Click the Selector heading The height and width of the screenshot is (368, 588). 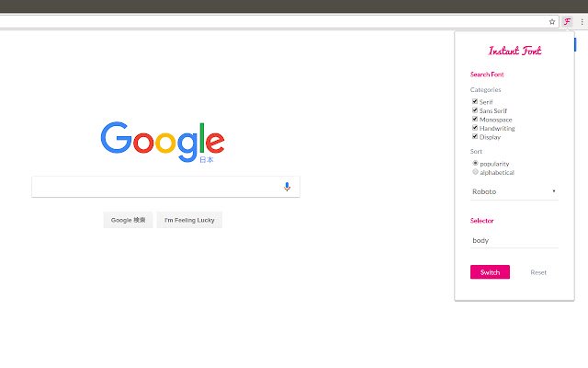[481, 221]
